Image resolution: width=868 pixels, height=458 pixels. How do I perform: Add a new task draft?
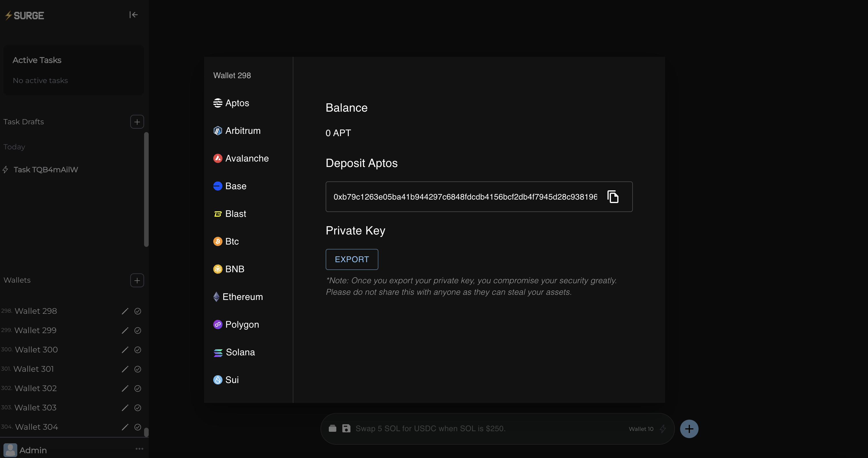tap(137, 122)
